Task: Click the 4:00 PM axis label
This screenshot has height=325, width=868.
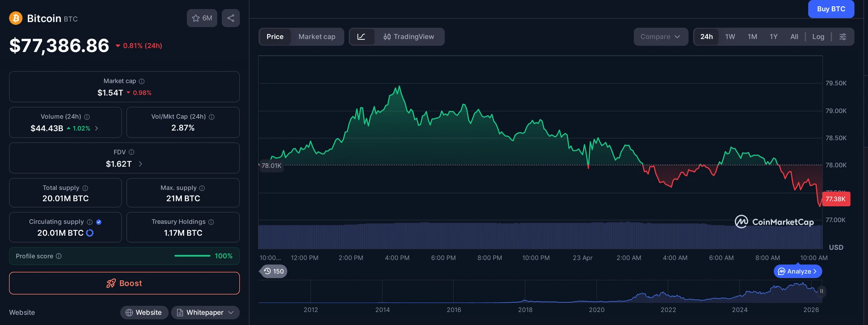Action: tap(397, 258)
